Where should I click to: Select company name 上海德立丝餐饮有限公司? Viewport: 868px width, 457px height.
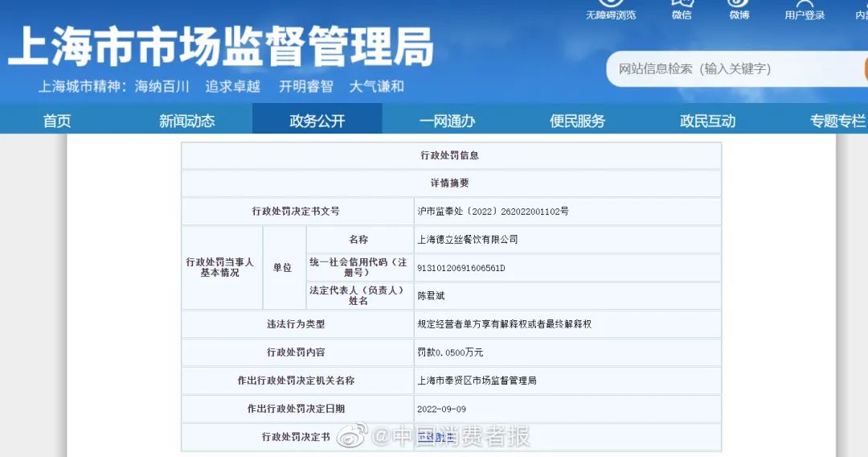pyautogui.click(x=468, y=239)
